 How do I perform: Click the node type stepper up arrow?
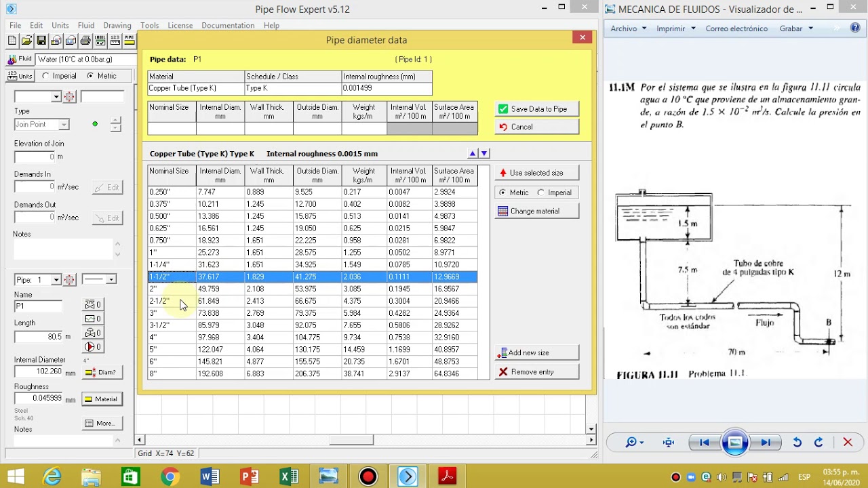(115, 121)
